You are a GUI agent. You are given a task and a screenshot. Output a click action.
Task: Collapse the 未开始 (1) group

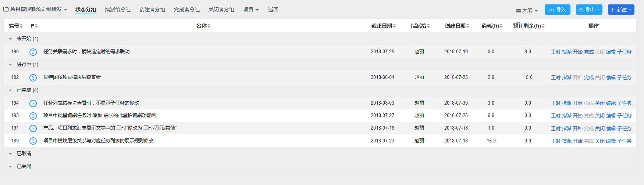tap(10, 39)
